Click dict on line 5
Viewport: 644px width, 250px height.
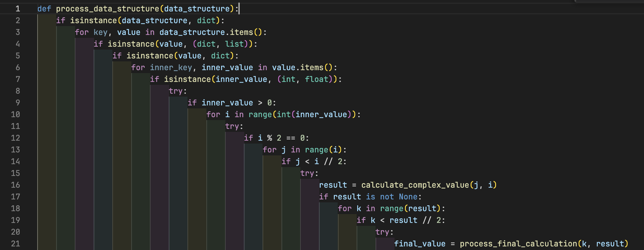[x=220, y=56]
